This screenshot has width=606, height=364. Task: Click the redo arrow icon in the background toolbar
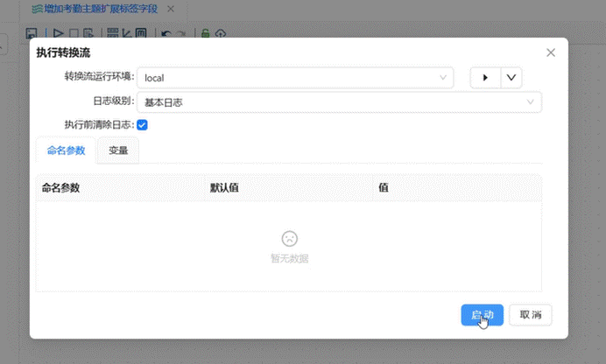(x=181, y=34)
